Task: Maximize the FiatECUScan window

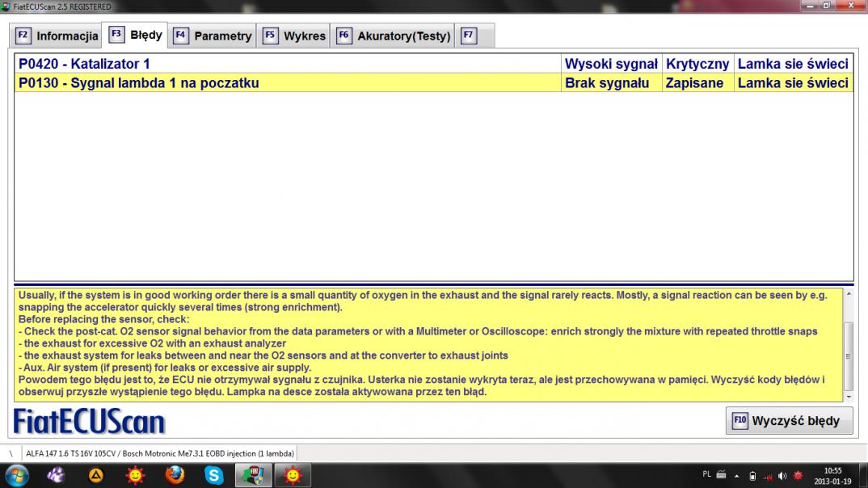Action: coord(827,6)
